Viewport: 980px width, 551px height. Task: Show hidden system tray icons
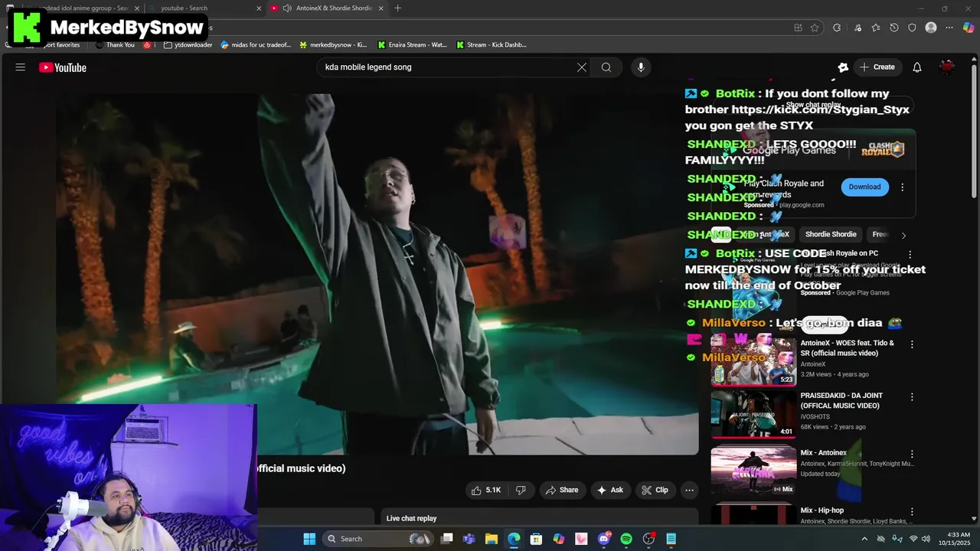tap(864, 539)
